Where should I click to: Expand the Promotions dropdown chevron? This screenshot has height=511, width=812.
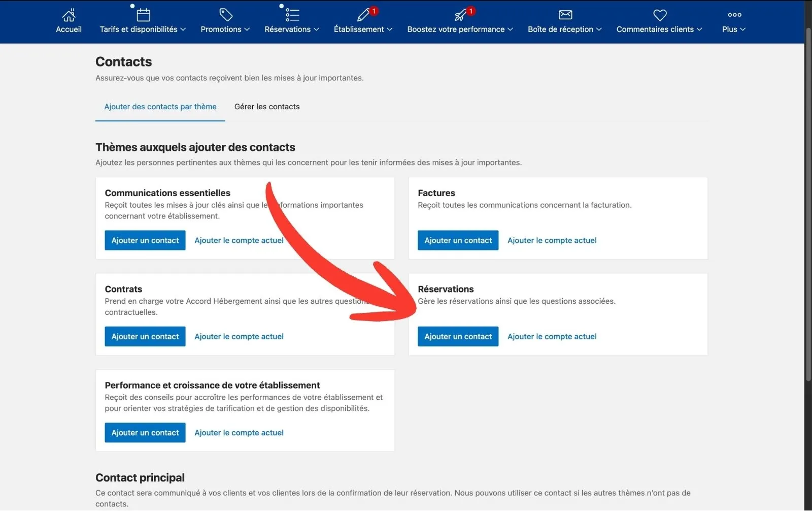[x=247, y=29]
